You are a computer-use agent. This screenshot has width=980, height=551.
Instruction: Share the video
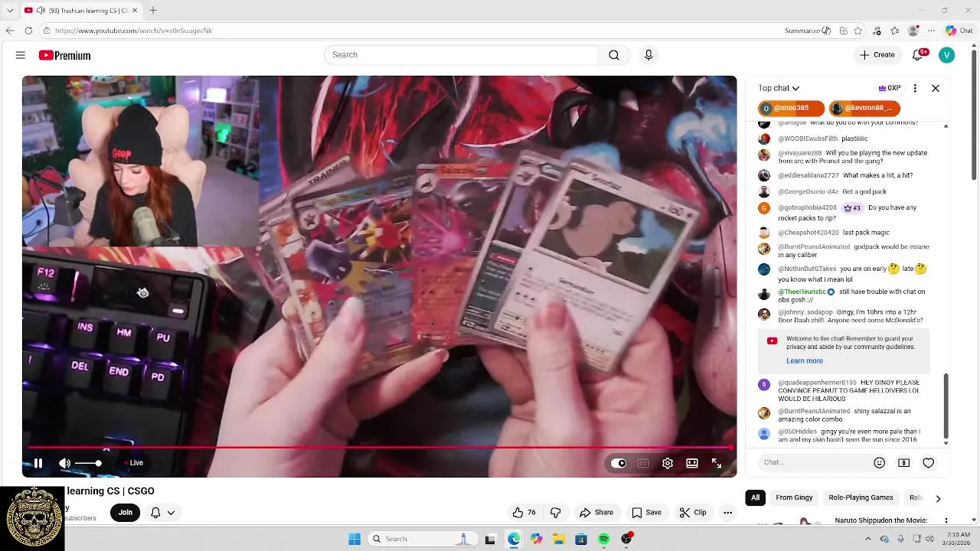pyautogui.click(x=596, y=513)
